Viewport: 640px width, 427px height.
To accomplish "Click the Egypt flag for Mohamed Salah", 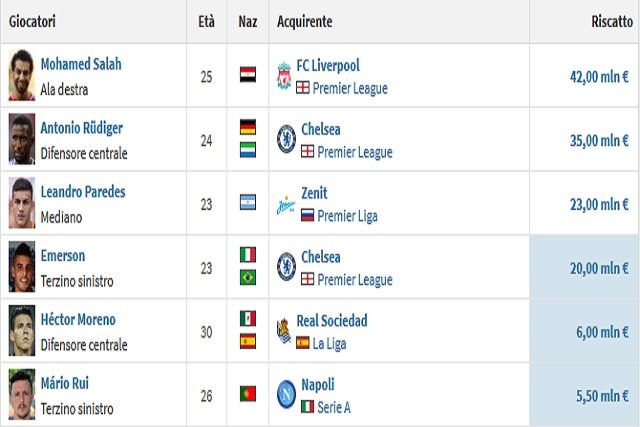I will coord(248,75).
